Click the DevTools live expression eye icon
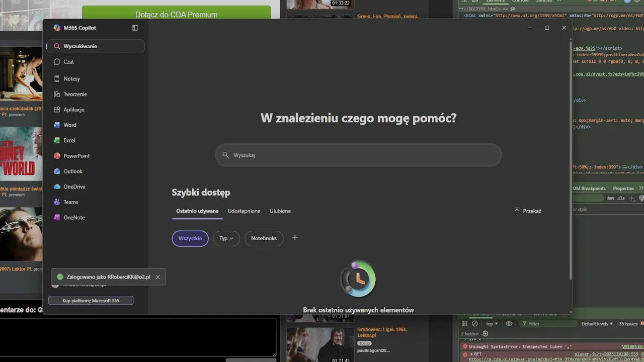 tap(509, 324)
